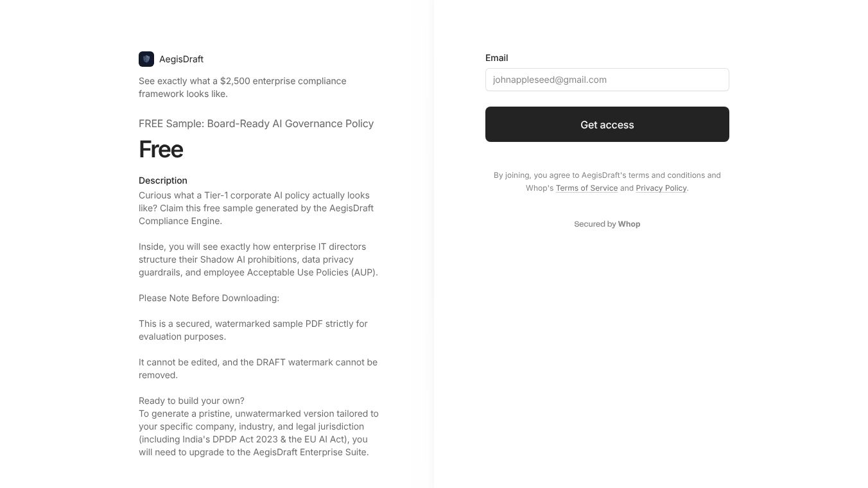Click the DRAFT watermark cannot be removed sentence
The height and width of the screenshot is (488, 868).
(x=258, y=369)
